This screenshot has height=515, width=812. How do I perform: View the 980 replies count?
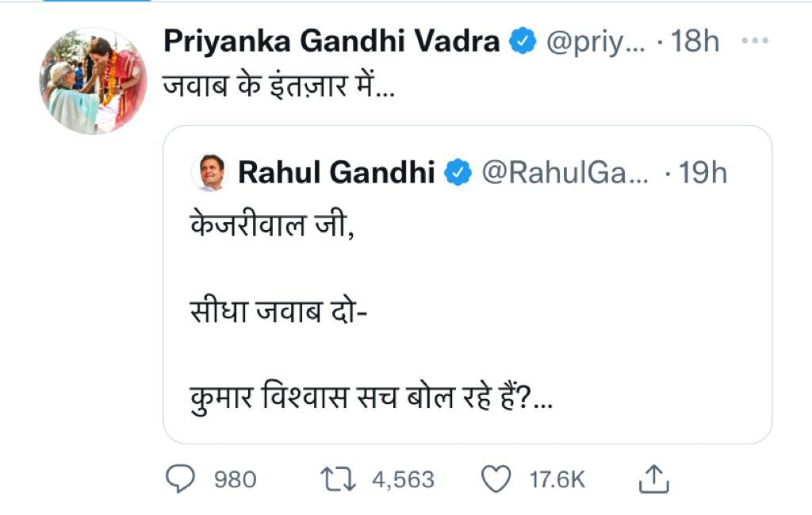tap(236, 479)
